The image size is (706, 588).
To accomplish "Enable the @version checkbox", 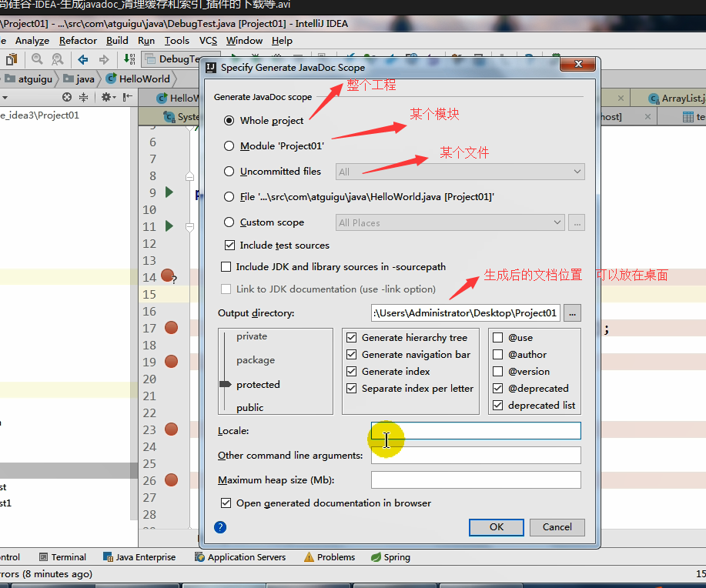I will coord(498,372).
